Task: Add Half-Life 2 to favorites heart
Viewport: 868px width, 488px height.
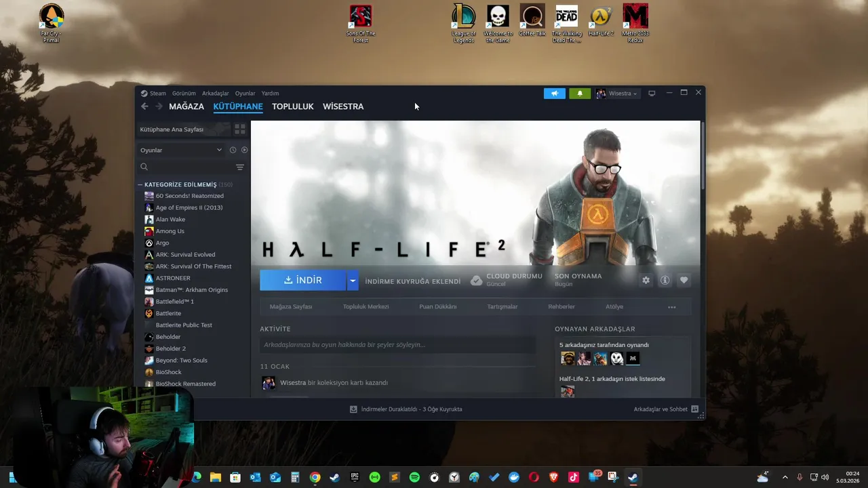Action: [x=684, y=280]
